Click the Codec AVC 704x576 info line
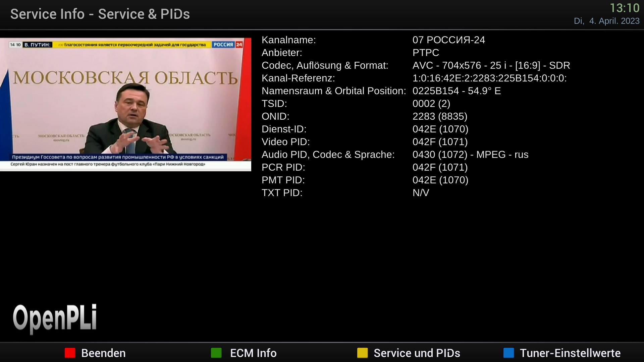Viewport: 644px width, 362px height. pyautogui.click(x=491, y=65)
